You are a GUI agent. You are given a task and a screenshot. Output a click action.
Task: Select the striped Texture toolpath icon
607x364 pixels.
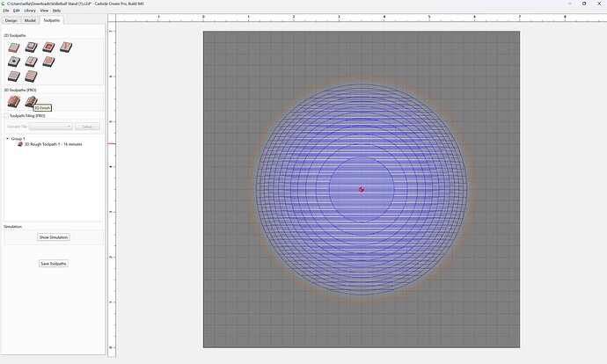pos(31,76)
